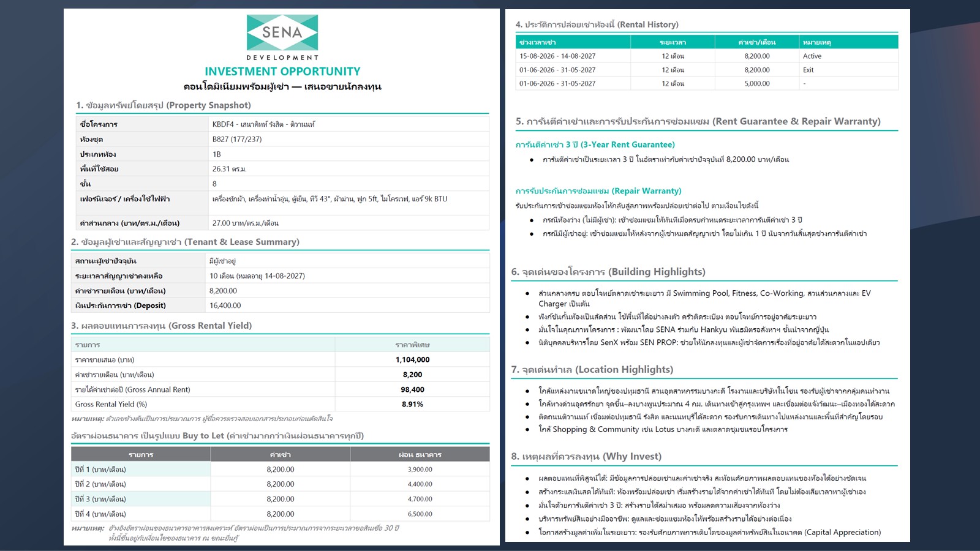Viewport: 980px width, 551px height.
Task: Select remaining lease text expiring 14-08-2027
Action: 257,276
